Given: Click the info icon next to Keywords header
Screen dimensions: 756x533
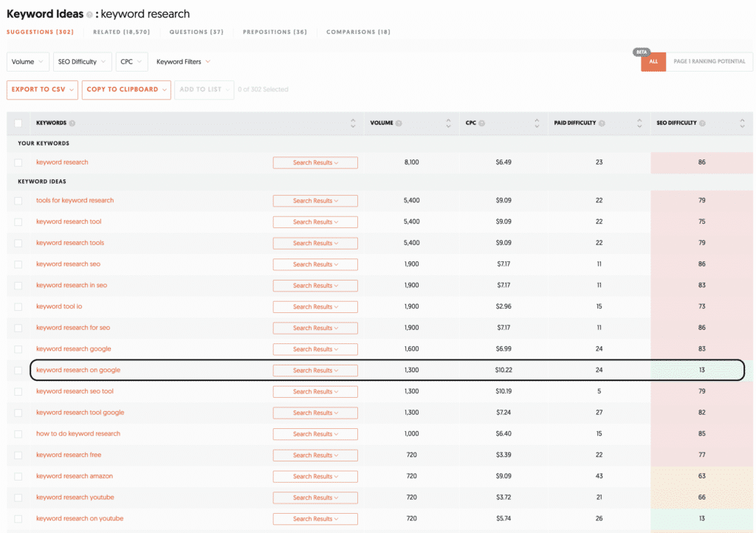Looking at the screenshot, I should tap(72, 123).
